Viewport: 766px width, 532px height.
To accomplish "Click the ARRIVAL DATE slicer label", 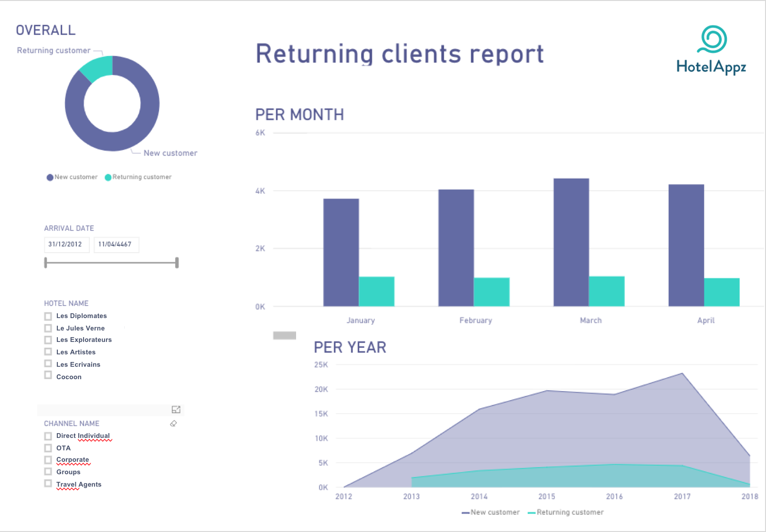I will point(69,228).
